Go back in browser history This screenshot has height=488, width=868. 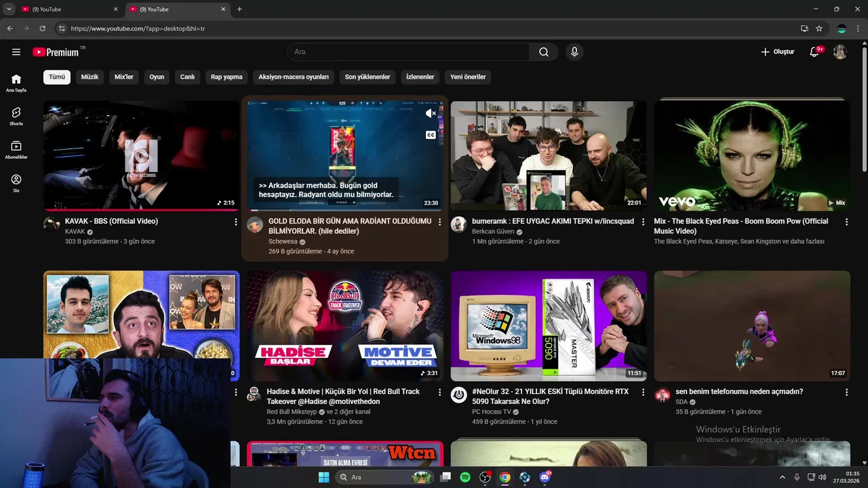[x=9, y=28]
